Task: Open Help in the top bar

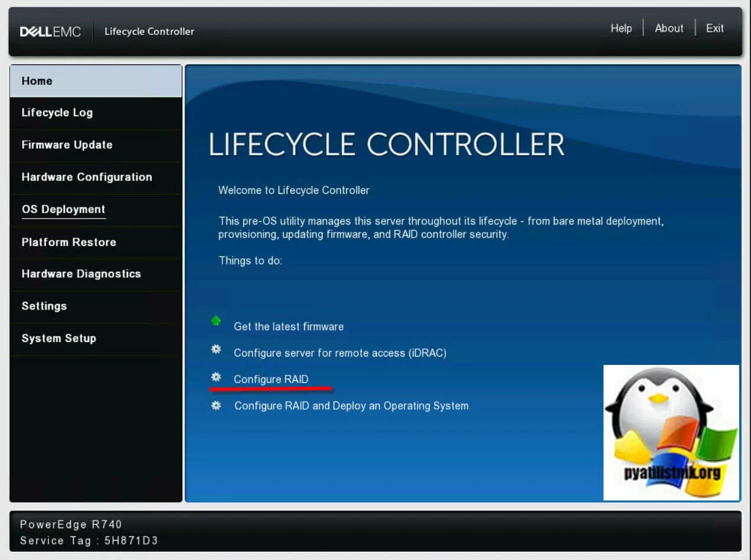Action: pyautogui.click(x=621, y=28)
